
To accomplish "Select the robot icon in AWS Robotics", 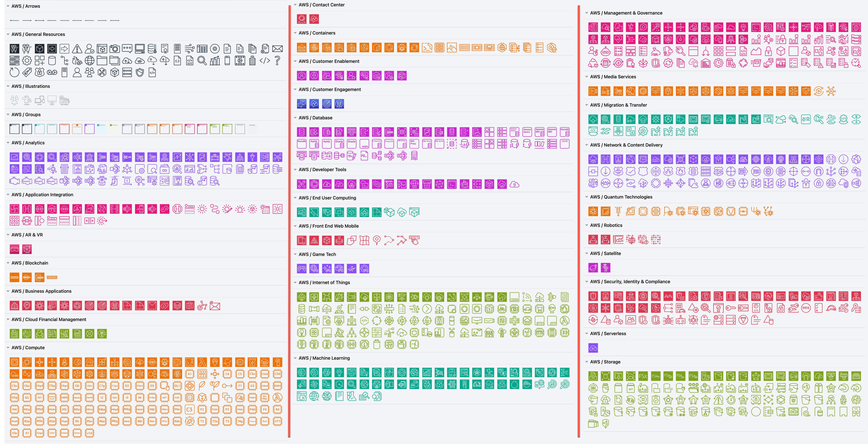I will pyautogui.click(x=593, y=239).
